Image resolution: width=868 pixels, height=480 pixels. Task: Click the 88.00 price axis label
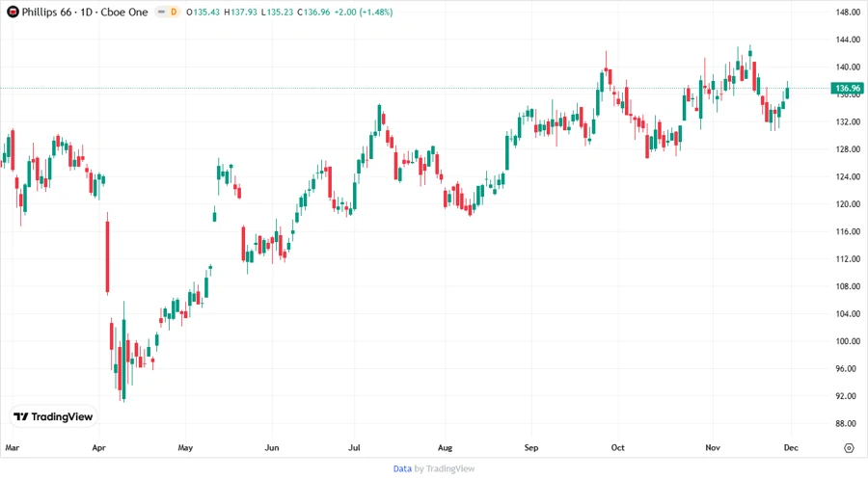coord(848,423)
